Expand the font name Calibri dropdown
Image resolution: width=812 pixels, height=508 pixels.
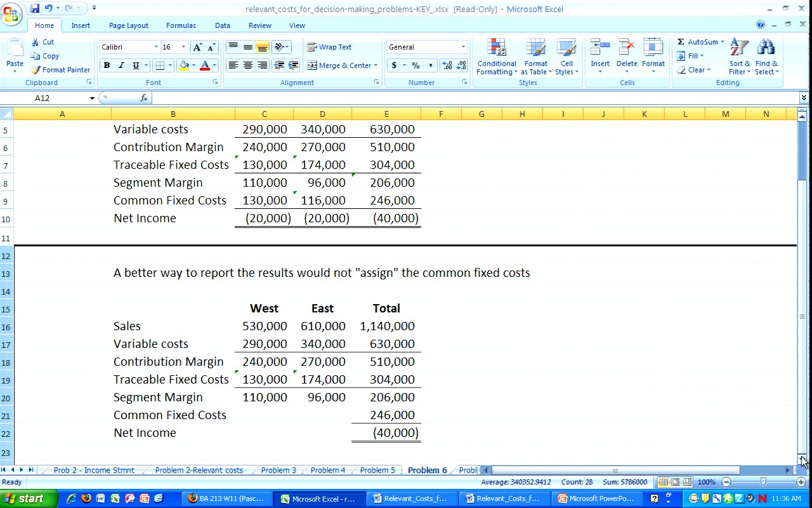(156, 48)
